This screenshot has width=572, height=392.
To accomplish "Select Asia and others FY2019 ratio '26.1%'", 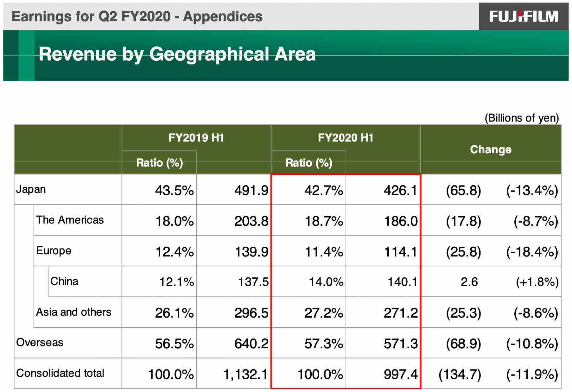I will coord(174,313).
